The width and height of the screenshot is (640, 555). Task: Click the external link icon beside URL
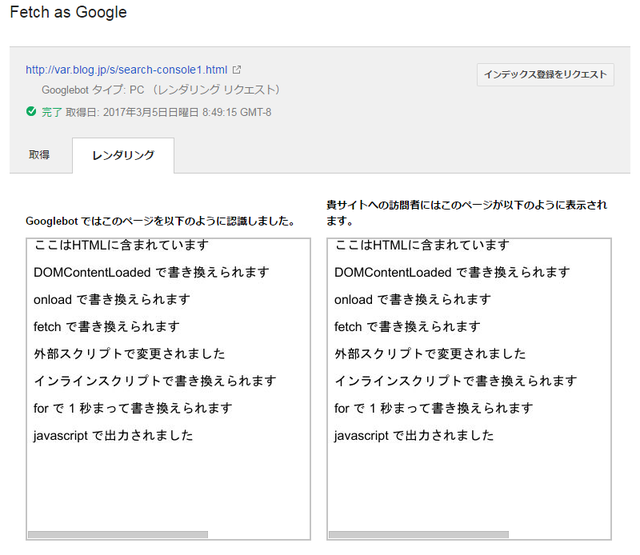click(237, 70)
